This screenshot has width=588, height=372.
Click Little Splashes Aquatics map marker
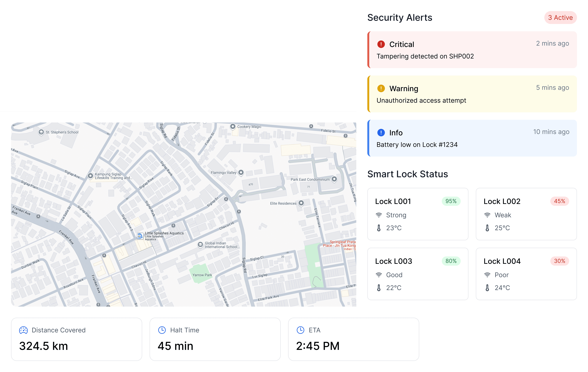coord(140,236)
